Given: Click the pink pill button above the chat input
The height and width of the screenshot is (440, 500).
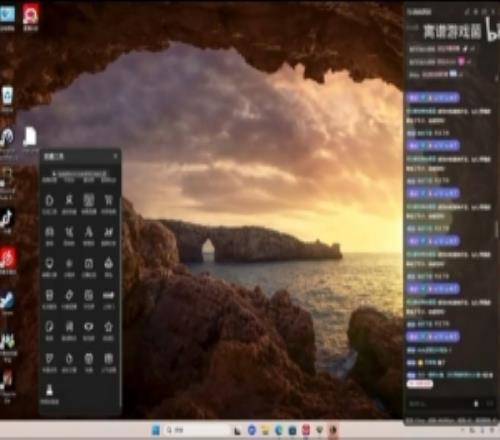Looking at the screenshot, I should pyautogui.click(x=420, y=384).
